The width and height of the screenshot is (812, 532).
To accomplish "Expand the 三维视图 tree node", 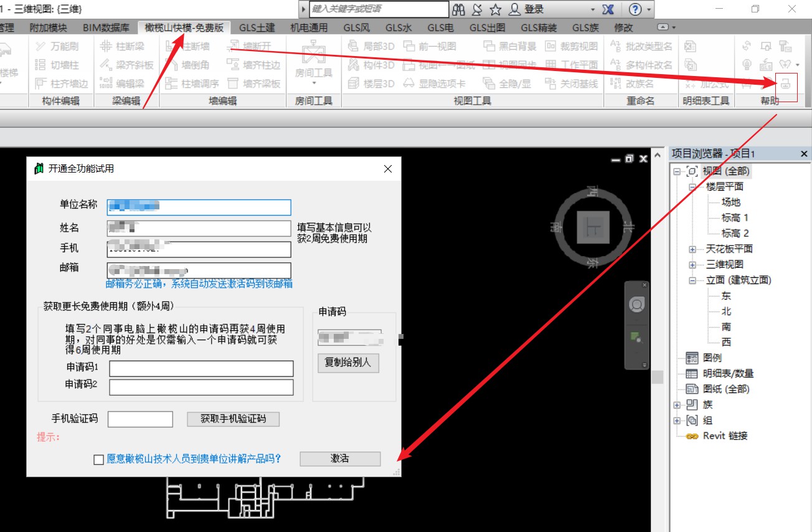I will click(x=692, y=265).
